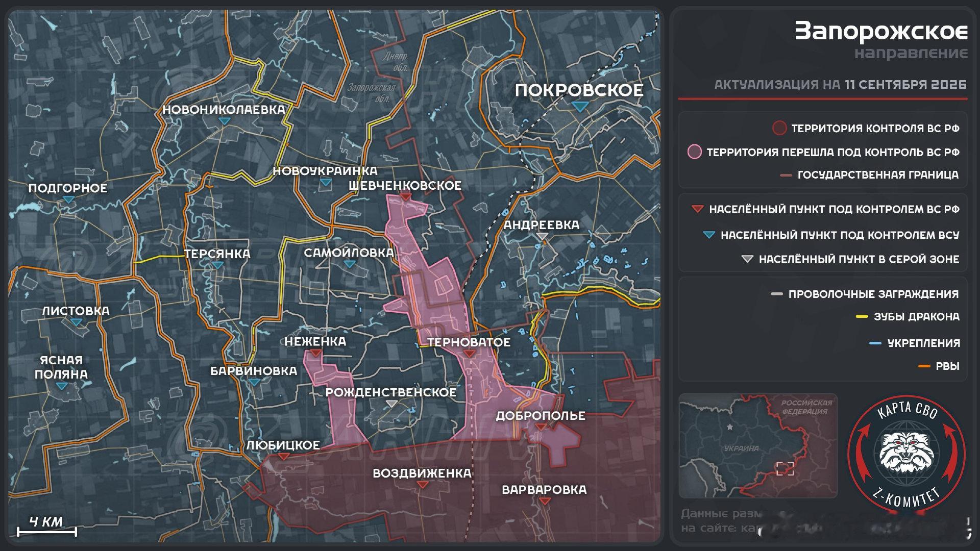Click the blue triangle VSU legend icon
980x551 pixels.
pyautogui.click(x=709, y=235)
